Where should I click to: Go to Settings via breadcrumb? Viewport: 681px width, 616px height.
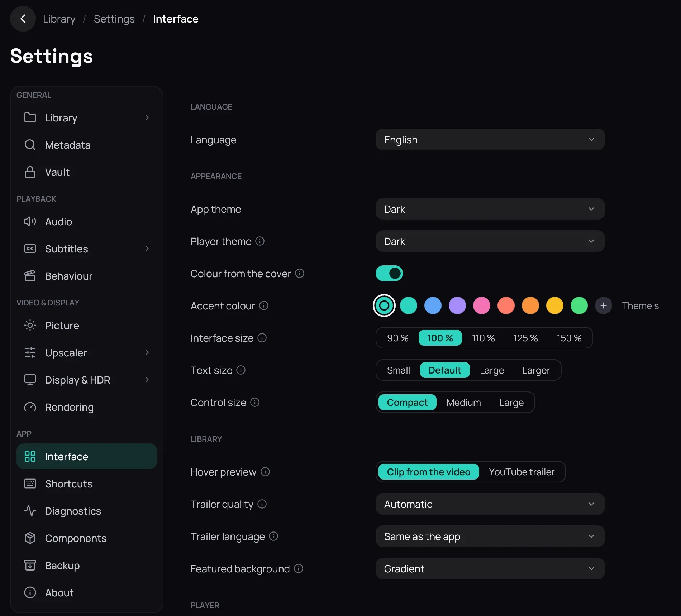coord(114,19)
